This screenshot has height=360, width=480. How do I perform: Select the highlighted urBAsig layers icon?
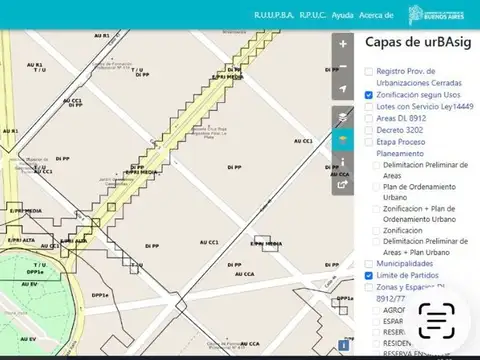click(343, 140)
